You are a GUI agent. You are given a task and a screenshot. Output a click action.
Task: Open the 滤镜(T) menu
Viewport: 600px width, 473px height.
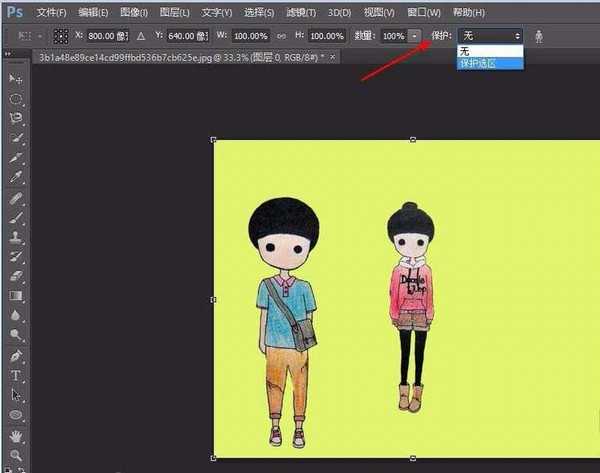tap(298, 12)
